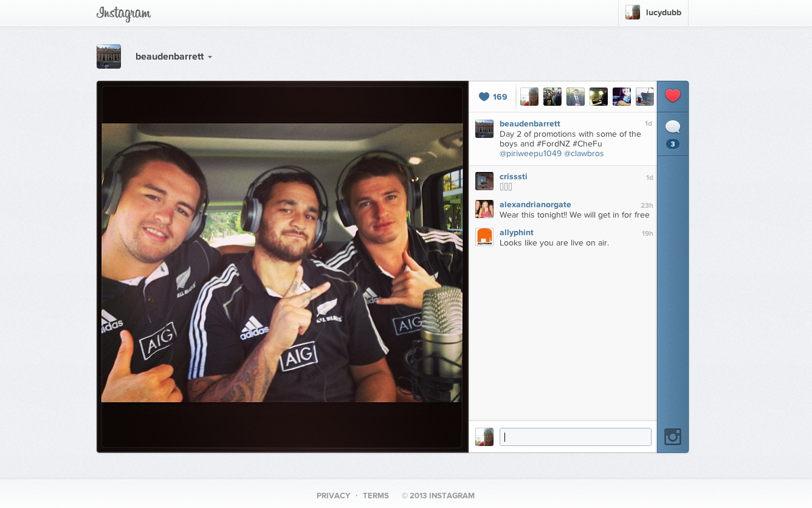
Task: Click the 169 likes heart count
Action: coord(493,97)
